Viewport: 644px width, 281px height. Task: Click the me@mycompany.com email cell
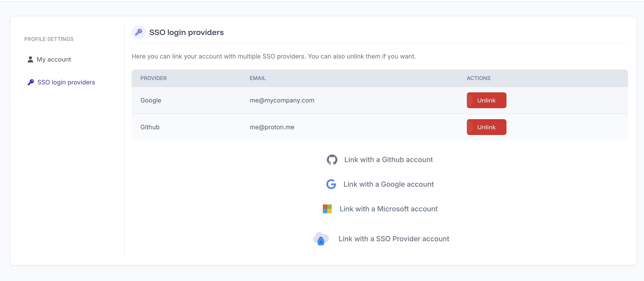(x=282, y=100)
